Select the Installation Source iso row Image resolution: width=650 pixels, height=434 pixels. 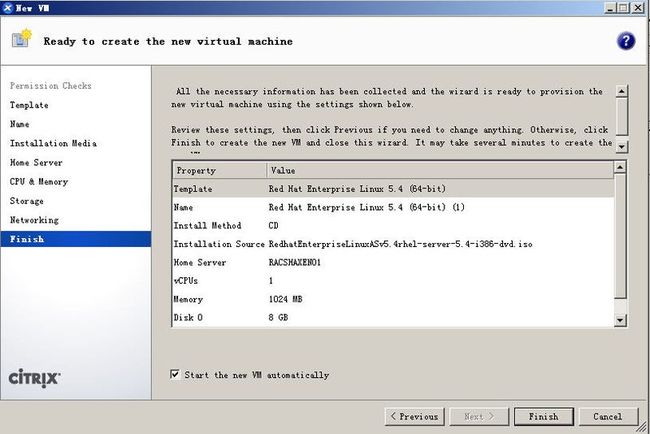coord(393,244)
